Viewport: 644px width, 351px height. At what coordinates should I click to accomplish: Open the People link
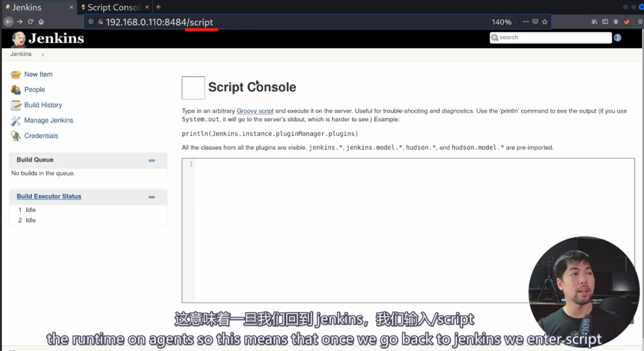[x=35, y=89]
